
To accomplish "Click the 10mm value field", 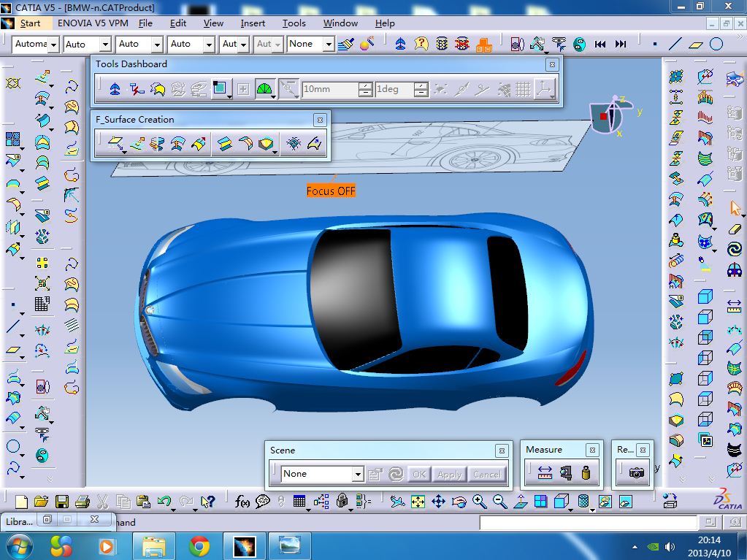I will (331, 89).
